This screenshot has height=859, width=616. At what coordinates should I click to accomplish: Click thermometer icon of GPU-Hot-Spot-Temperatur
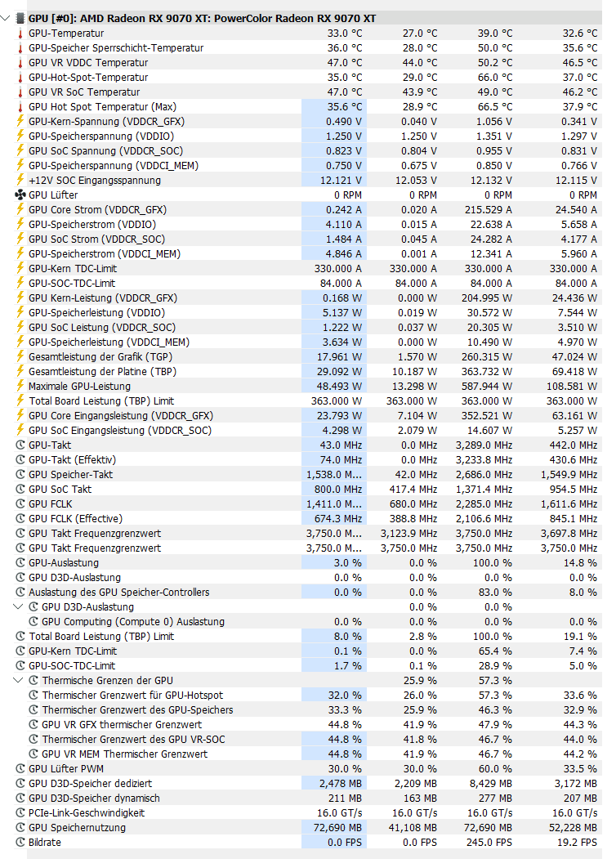20,78
